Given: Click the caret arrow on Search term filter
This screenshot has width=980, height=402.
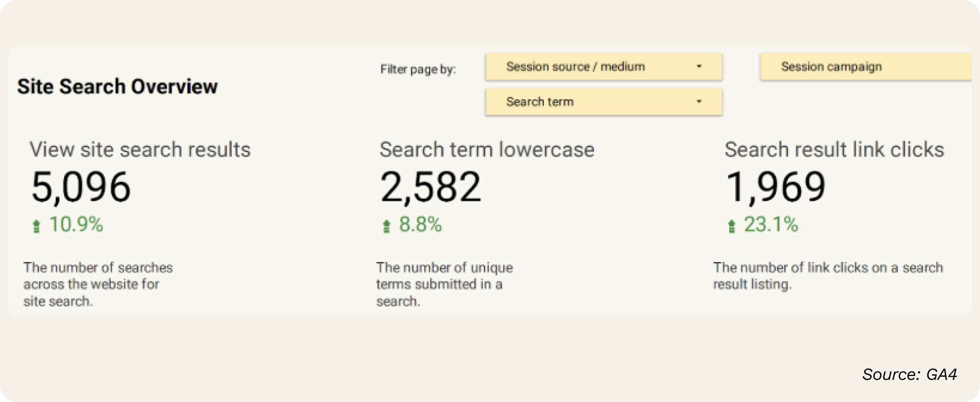Looking at the screenshot, I should point(699,102).
